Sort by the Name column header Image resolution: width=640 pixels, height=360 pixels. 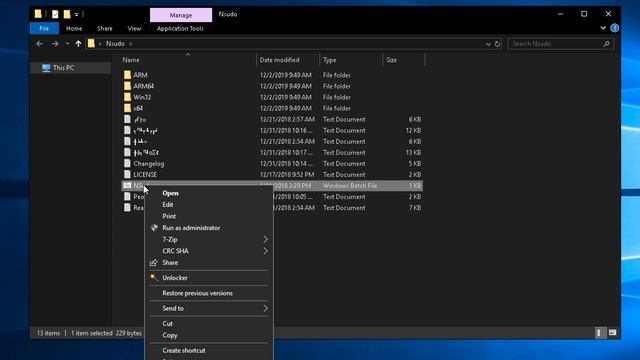pyautogui.click(x=131, y=60)
